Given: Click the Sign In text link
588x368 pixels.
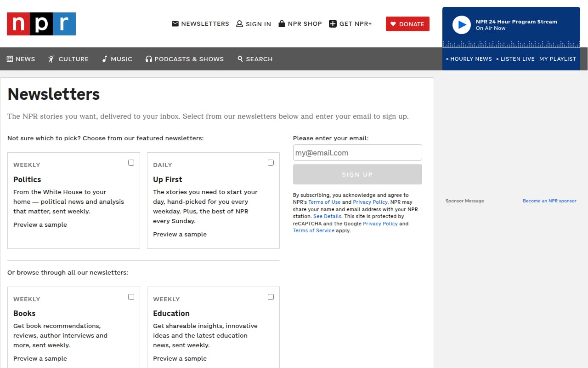Looking at the screenshot, I should (258, 24).
